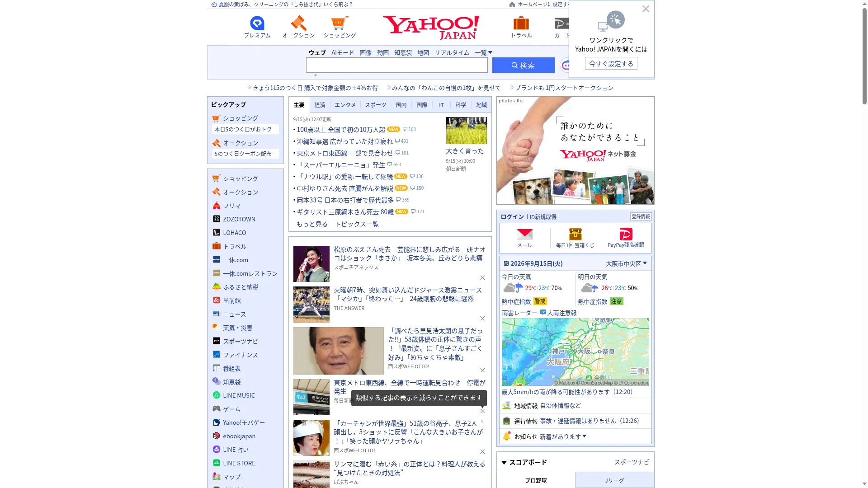Image resolution: width=868 pixels, height=488 pixels.
Task: Expand the 一覧 search category dropdown
Action: pos(483,52)
